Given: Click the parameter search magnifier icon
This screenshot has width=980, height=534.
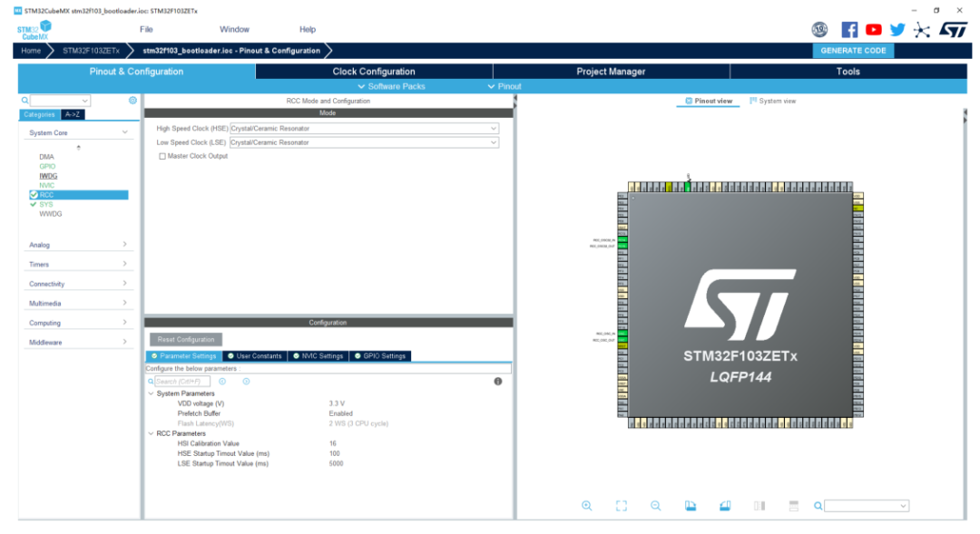Looking at the screenshot, I should pos(151,382).
